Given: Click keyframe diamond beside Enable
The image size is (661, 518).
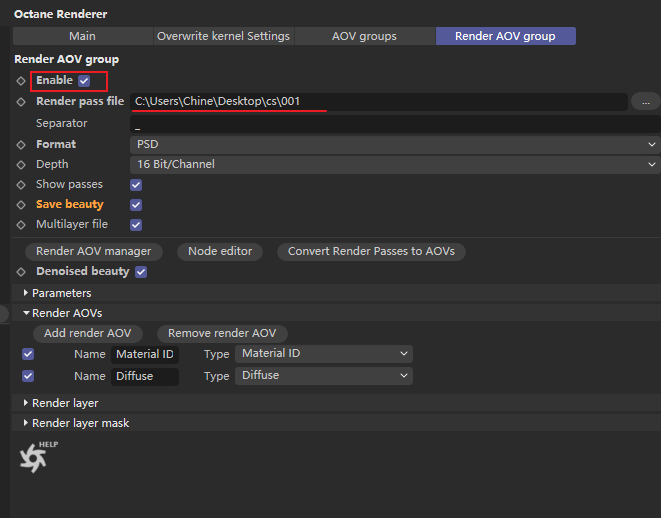Looking at the screenshot, I should pos(21,81).
